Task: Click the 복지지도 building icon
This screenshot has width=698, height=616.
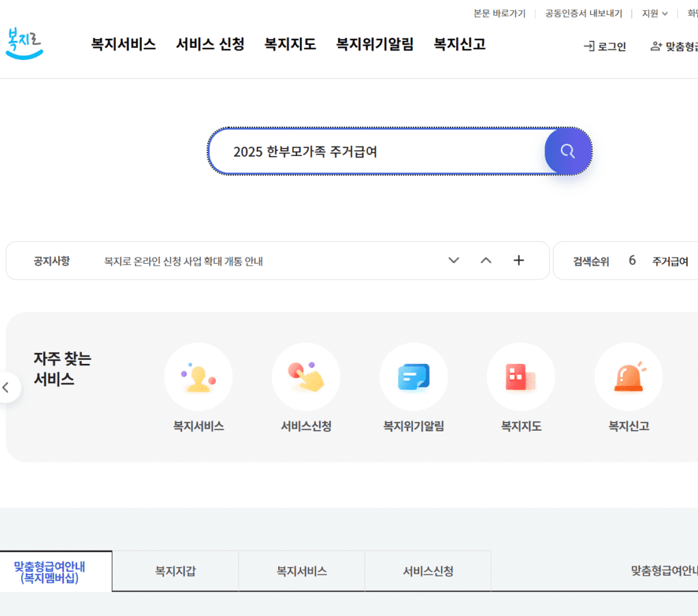Action: (x=521, y=376)
